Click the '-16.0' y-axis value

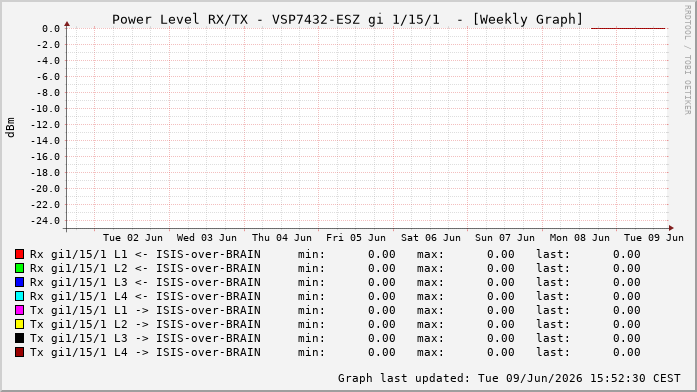45,157
